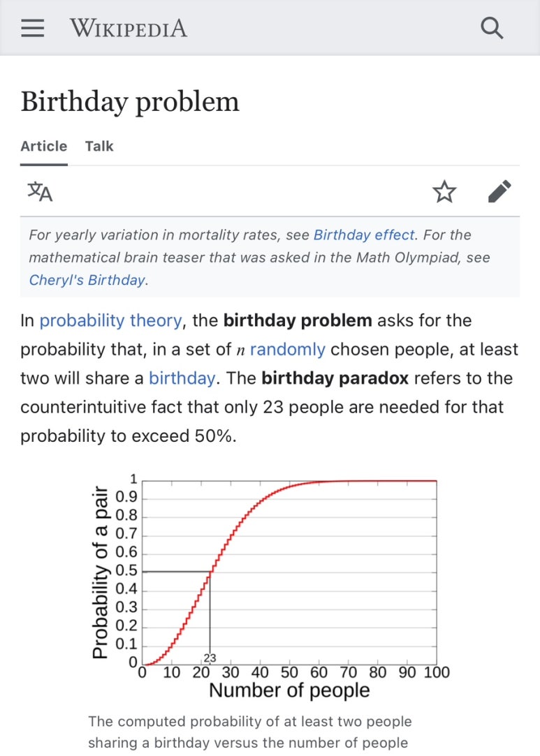Viewport: 540px width, 756px height.
Task: Click the graph caption text
Action: [250, 732]
